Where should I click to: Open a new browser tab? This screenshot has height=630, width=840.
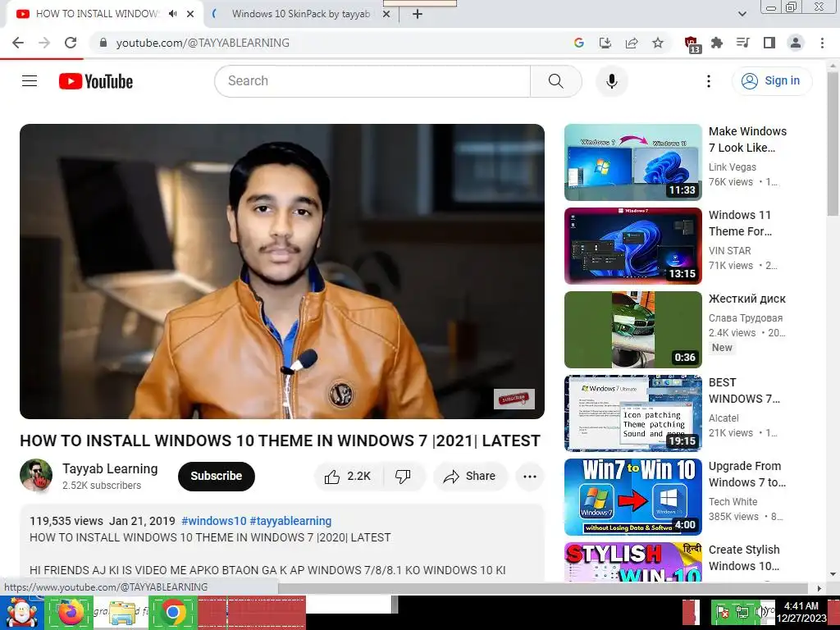click(x=418, y=14)
